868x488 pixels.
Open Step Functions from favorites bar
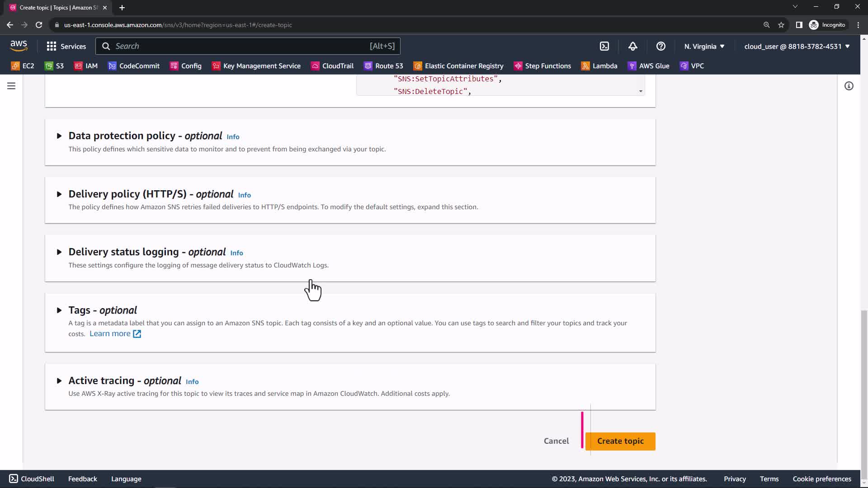tap(542, 66)
